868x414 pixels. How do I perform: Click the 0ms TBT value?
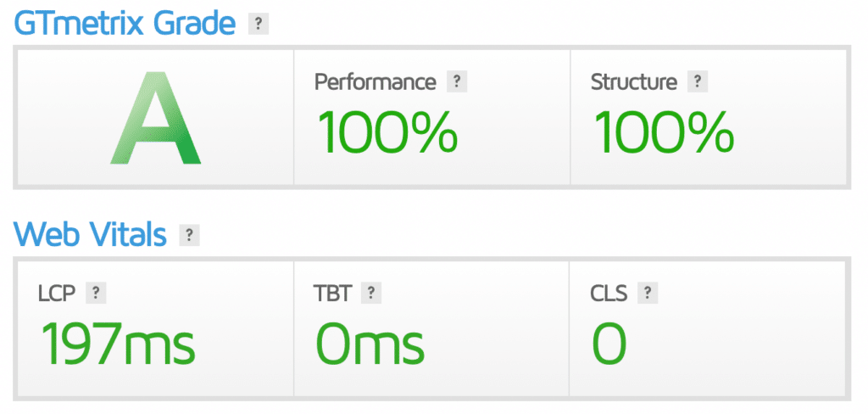[x=370, y=344]
